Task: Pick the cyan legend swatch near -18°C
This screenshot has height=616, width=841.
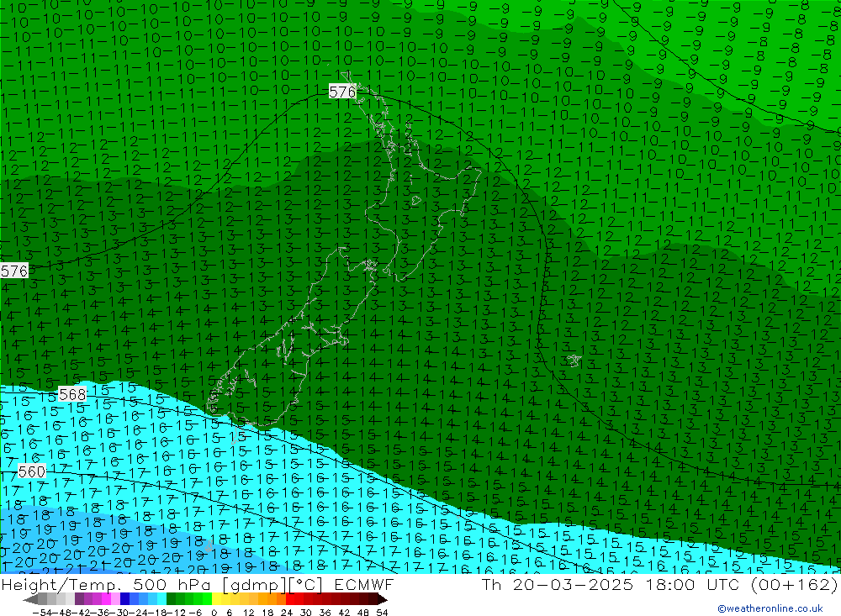Action: 161,599
